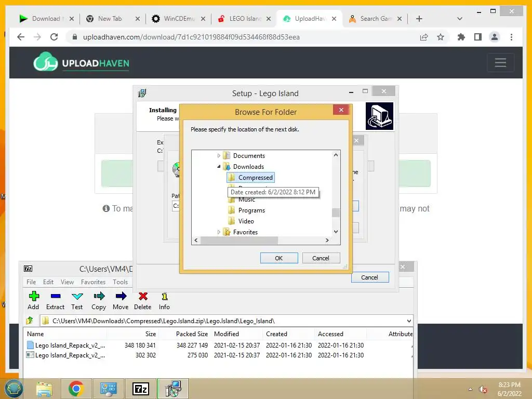This screenshot has height=399, width=532.
Task: Open Chrome profile avatar menu
Action: 495,37
